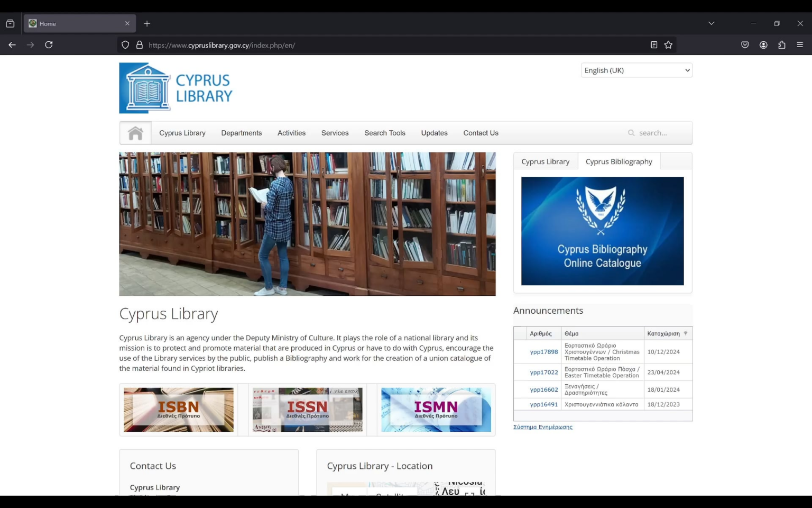Image resolution: width=812 pixels, height=508 pixels.
Task: Click the Ξεναγήσεις / Δραστηριότητες subject
Action: tap(586, 389)
